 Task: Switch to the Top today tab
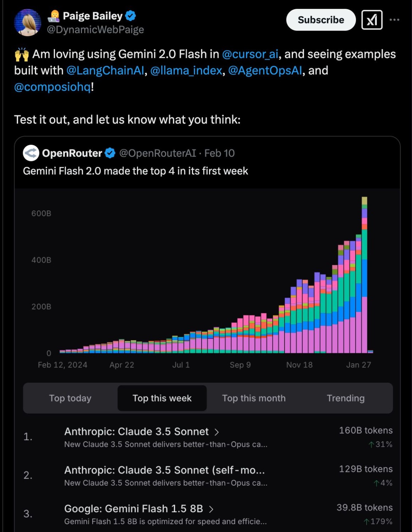tap(70, 398)
